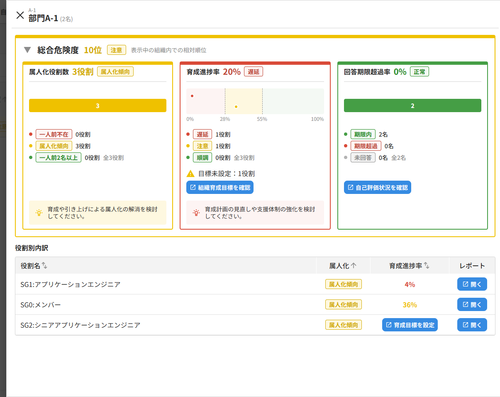The width and height of the screenshot is (500, 397).
Task: Click the 属人化傾向 legend tag showing 3役割
Action: (x=54, y=146)
